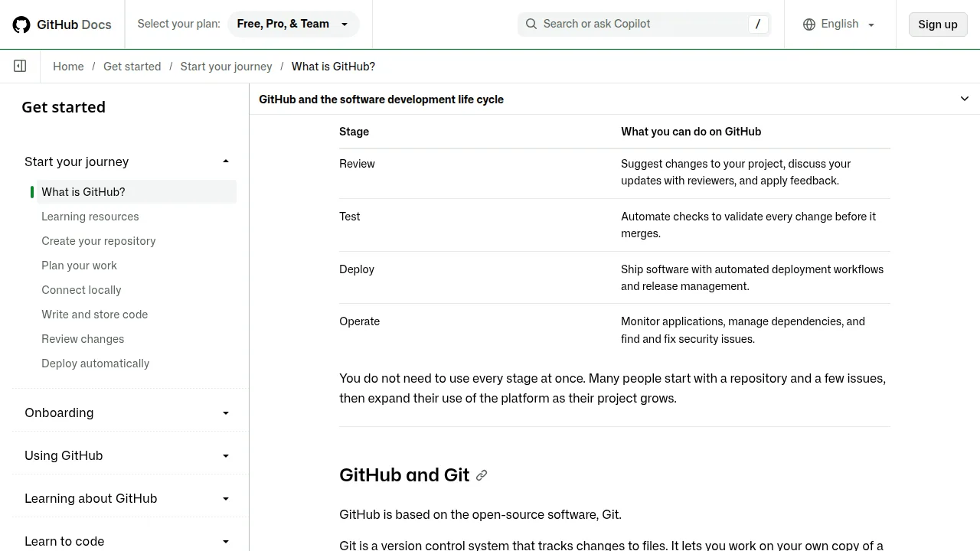Go to Get started breadcrumb
Image resolution: width=980 pixels, height=551 pixels.
(132, 67)
